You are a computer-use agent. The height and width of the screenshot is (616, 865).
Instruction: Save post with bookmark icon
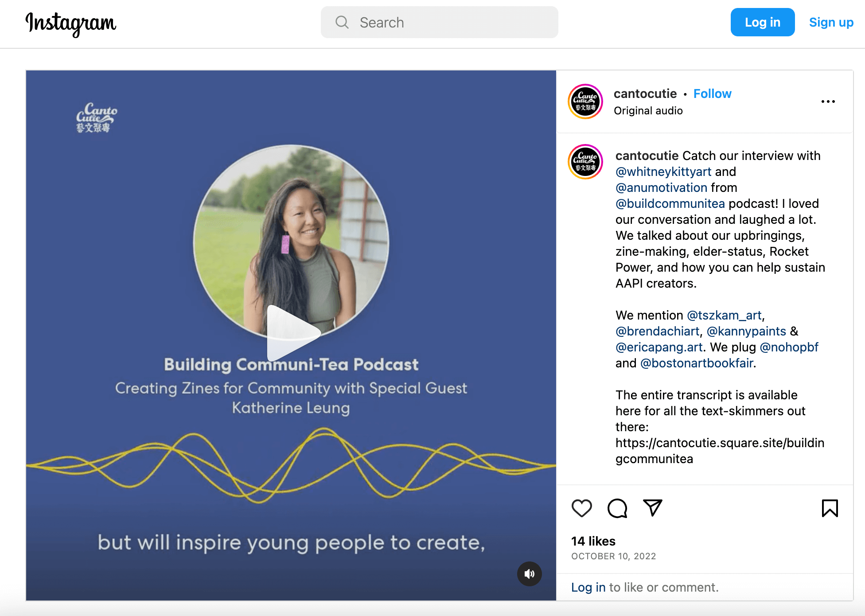coord(830,508)
